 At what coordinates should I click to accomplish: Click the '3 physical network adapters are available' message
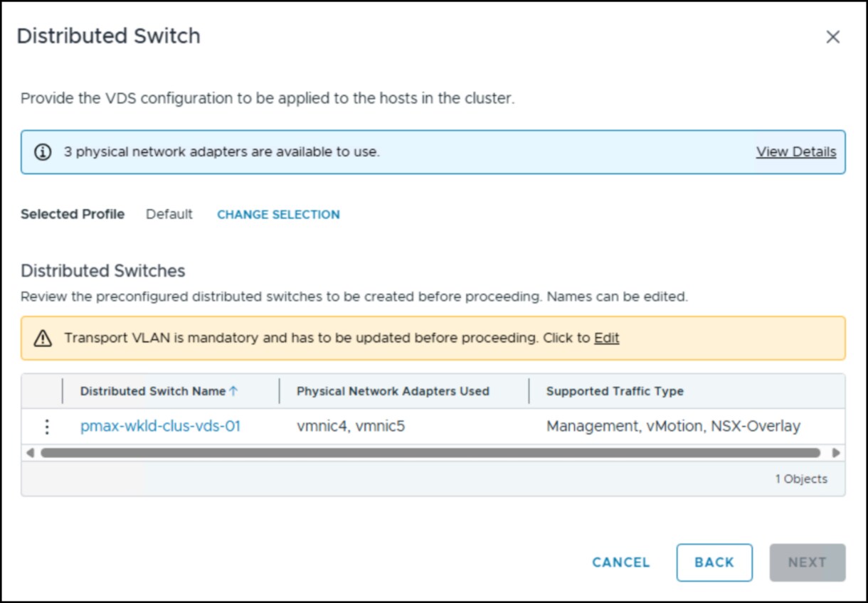tap(222, 151)
